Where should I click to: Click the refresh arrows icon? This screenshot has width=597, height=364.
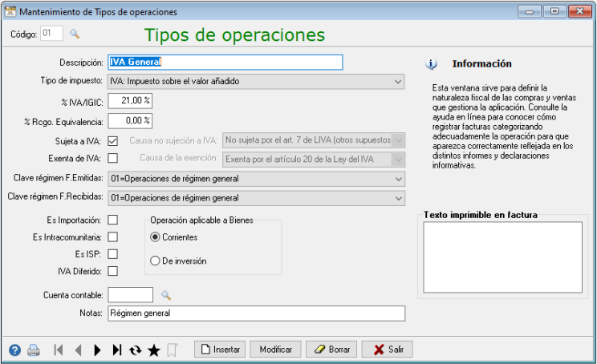click(135, 350)
